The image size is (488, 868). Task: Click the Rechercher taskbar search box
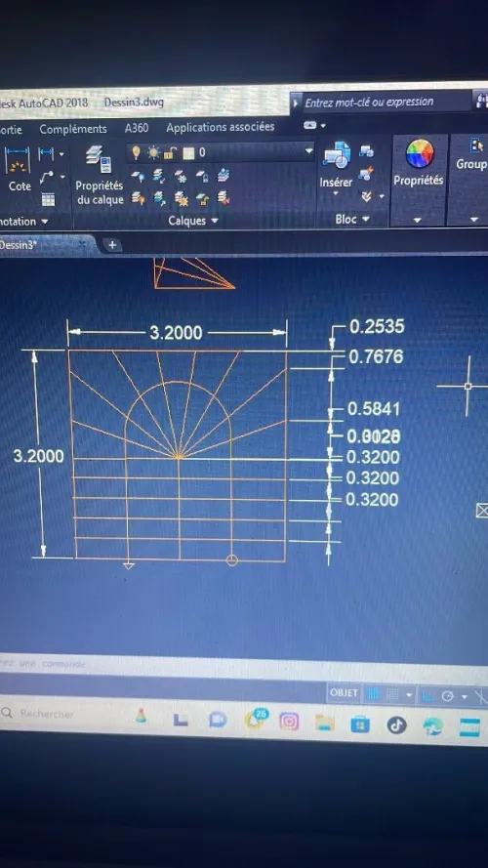click(x=47, y=714)
